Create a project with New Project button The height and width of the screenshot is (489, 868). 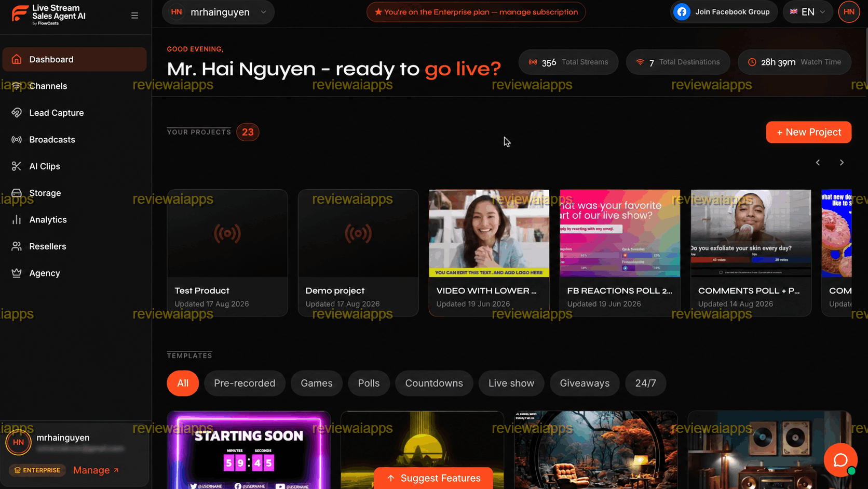(x=809, y=132)
